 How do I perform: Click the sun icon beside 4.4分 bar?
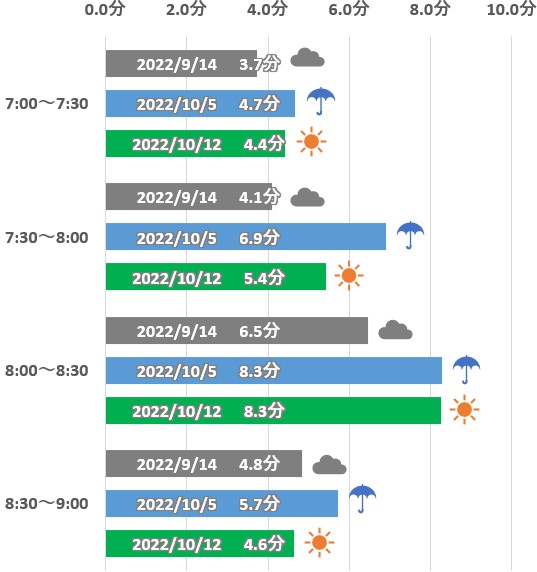(311, 142)
